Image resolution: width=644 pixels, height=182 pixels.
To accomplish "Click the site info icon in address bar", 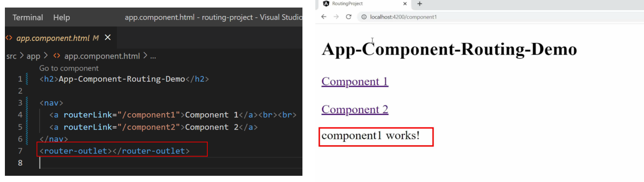I will click(x=364, y=17).
